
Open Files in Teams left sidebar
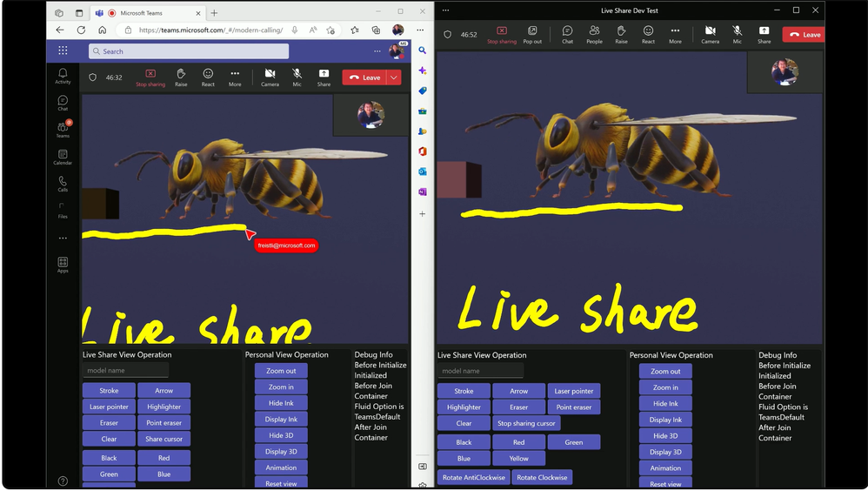coord(63,211)
